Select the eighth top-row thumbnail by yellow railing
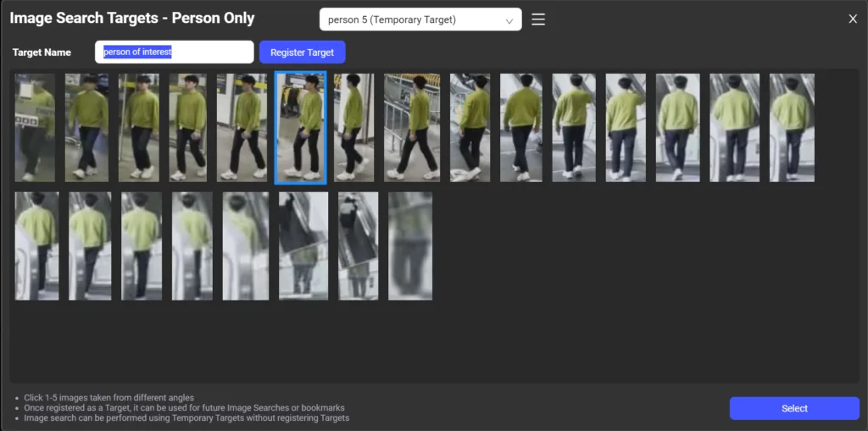Image resolution: width=868 pixels, height=431 pixels. (412, 127)
